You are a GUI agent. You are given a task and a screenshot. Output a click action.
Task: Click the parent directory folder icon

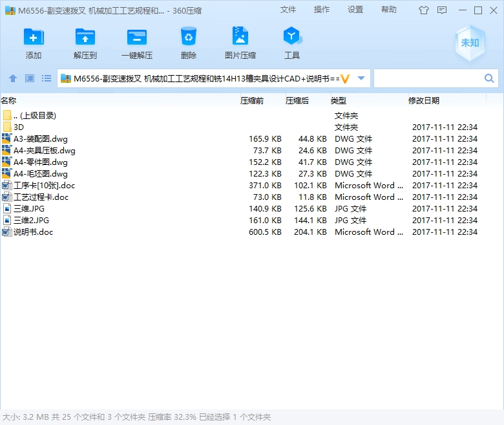(6, 116)
